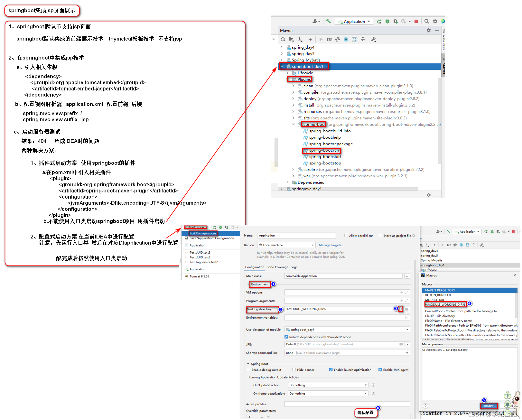
Task: Select KOTLIN_BUNDLED in the Macros list
Action: click(469, 295)
